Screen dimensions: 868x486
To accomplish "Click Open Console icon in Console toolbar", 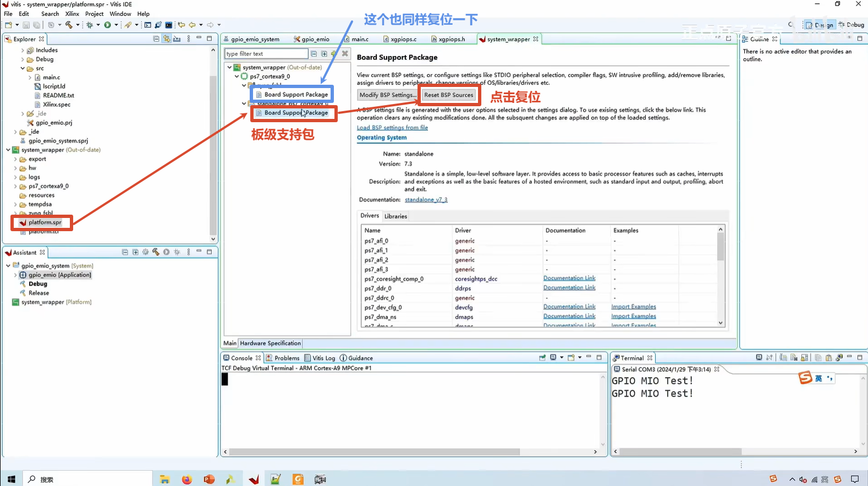I will coord(571,358).
